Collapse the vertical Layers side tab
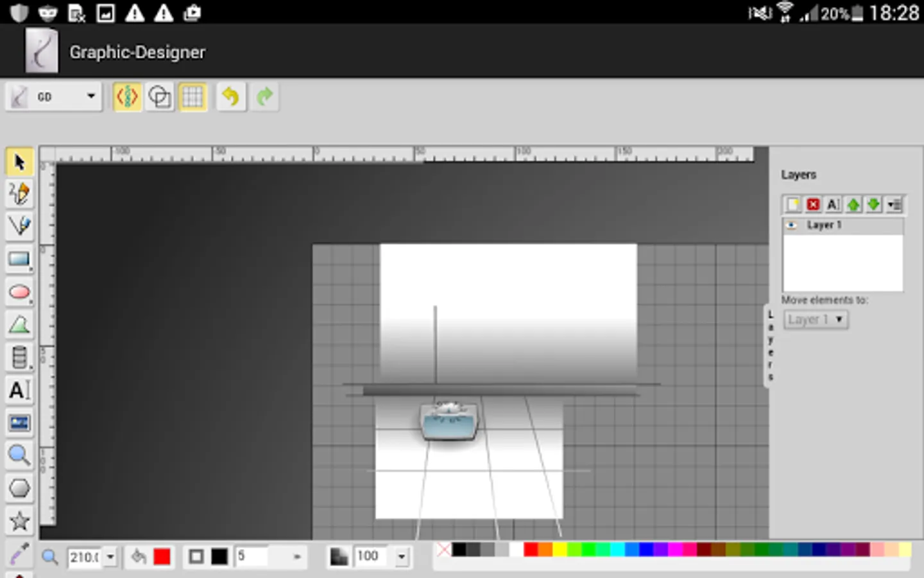Image resolution: width=924 pixels, height=578 pixels. 770,346
